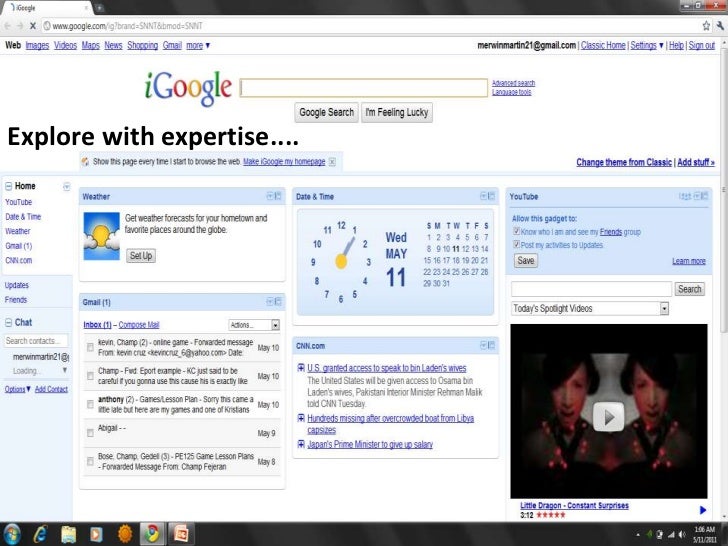Select YouTube in Home sidebar
Screen dimensions: 728x546
19,202
